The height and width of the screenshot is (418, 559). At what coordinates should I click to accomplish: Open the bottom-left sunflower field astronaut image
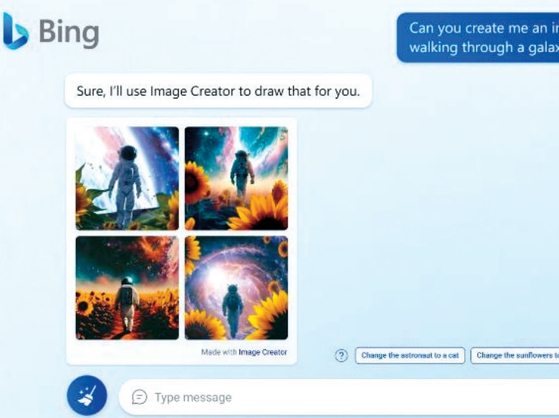(x=127, y=288)
